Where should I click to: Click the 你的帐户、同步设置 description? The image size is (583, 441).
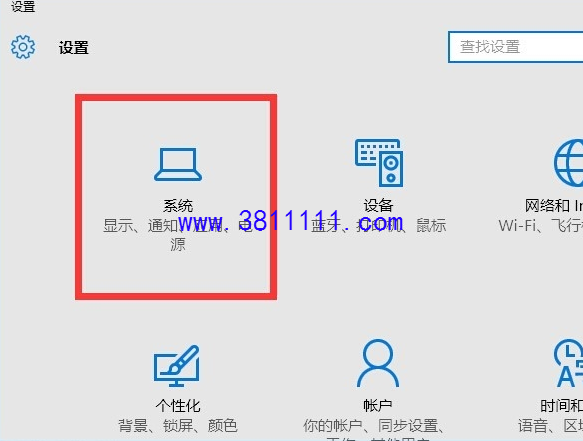click(373, 425)
